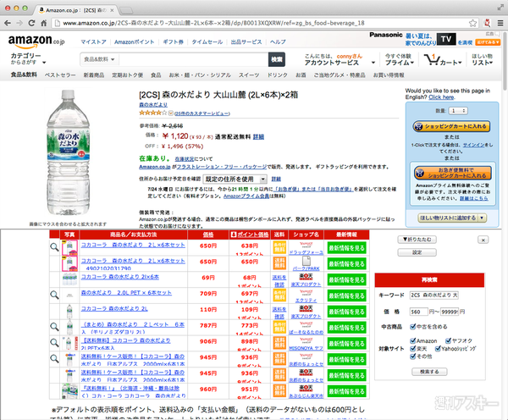Click the Amazon search input field
Viewport: 508px width, 420px height.
[193, 59]
